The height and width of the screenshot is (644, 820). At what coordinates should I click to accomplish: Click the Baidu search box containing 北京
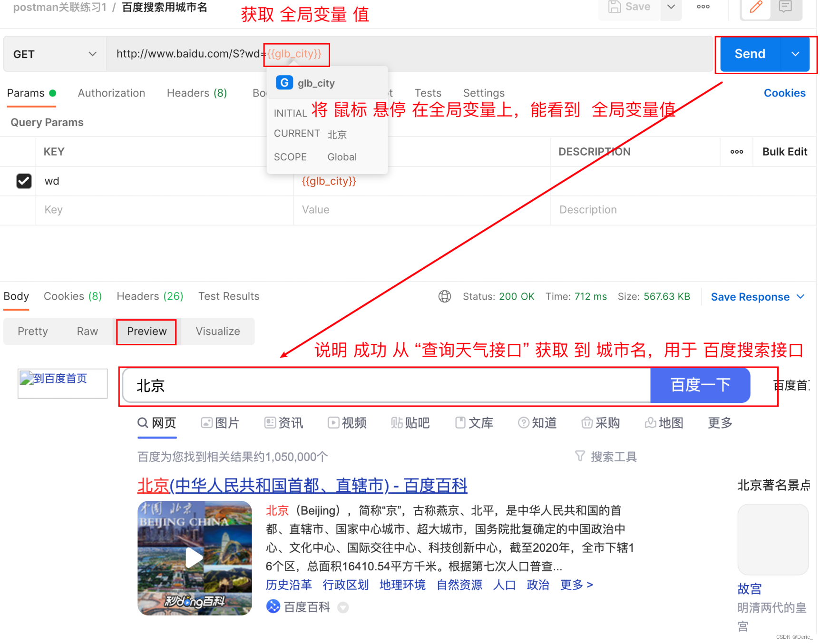coord(387,386)
